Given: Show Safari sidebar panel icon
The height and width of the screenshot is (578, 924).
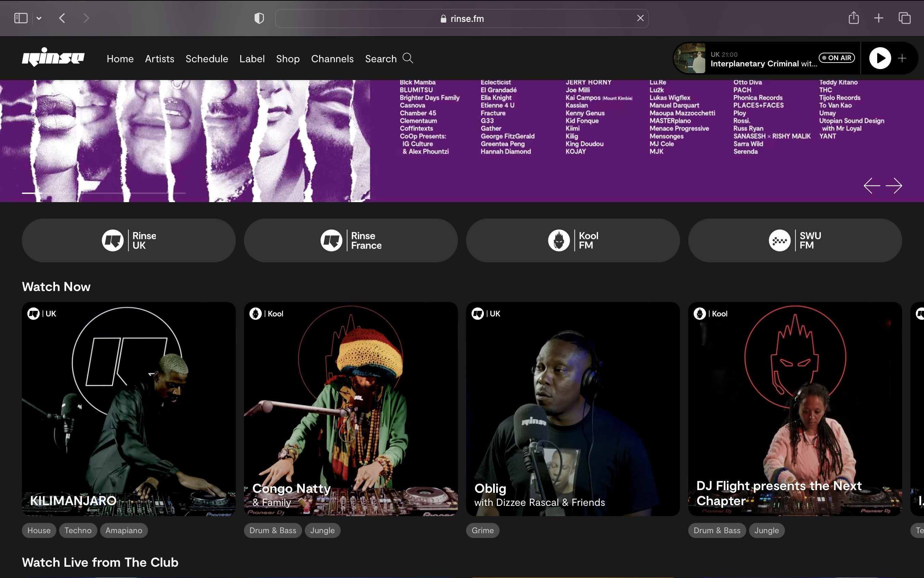Looking at the screenshot, I should (x=21, y=18).
